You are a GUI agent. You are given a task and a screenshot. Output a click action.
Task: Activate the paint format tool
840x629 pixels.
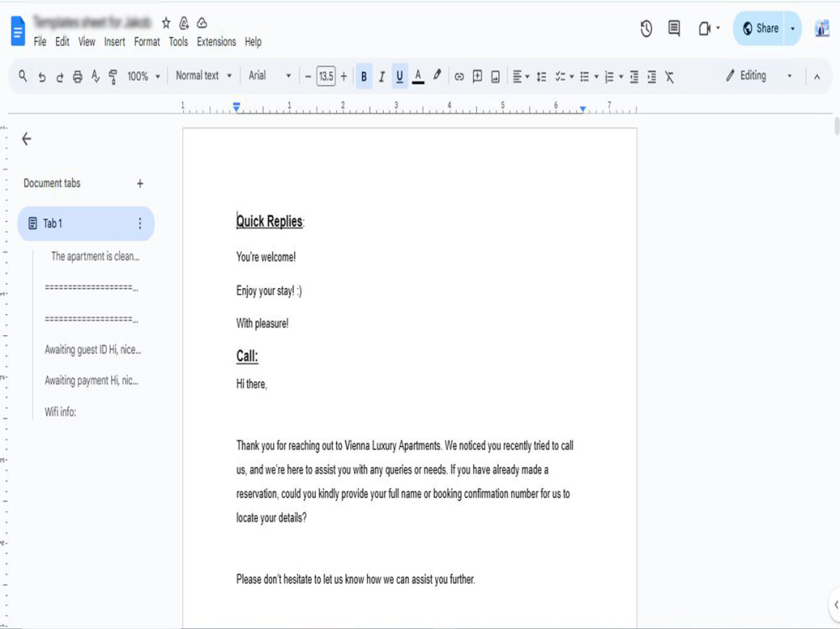[x=113, y=76]
